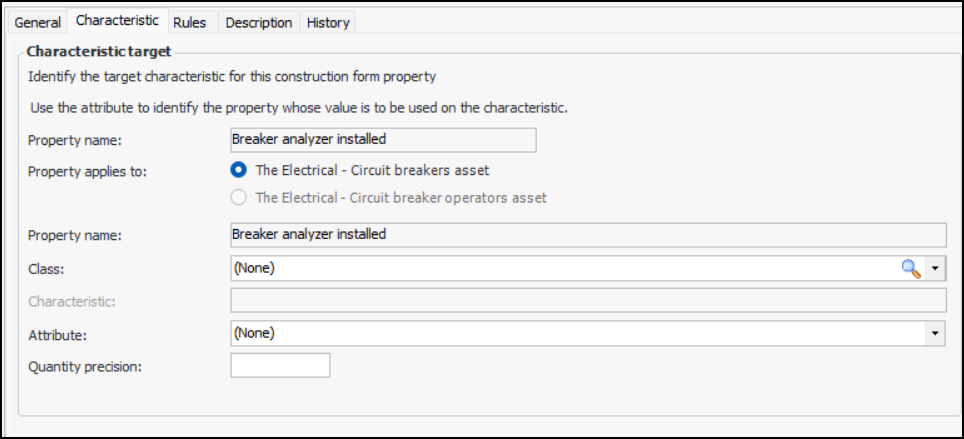The width and height of the screenshot is (964, 439).
Task: Click the greyed-out Characteristic field
Action: pos(588,300)
